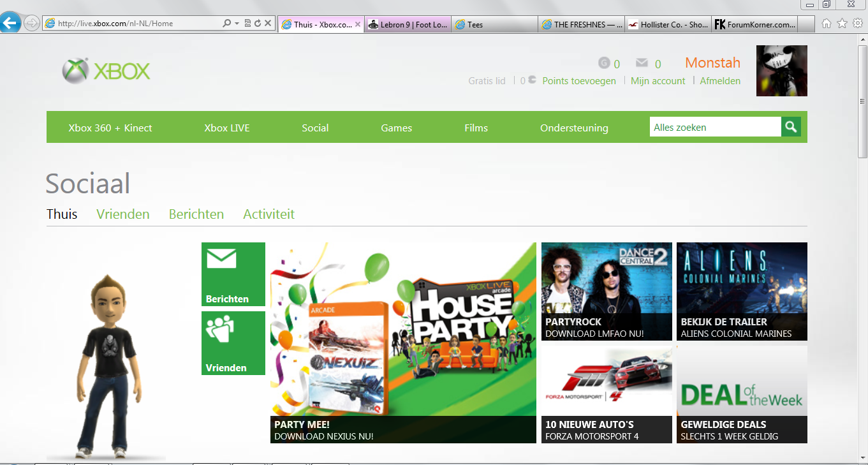Open the browser Home page icon
Image resolution: width=868 pixels, height=465 pixels.
[827, 24]
